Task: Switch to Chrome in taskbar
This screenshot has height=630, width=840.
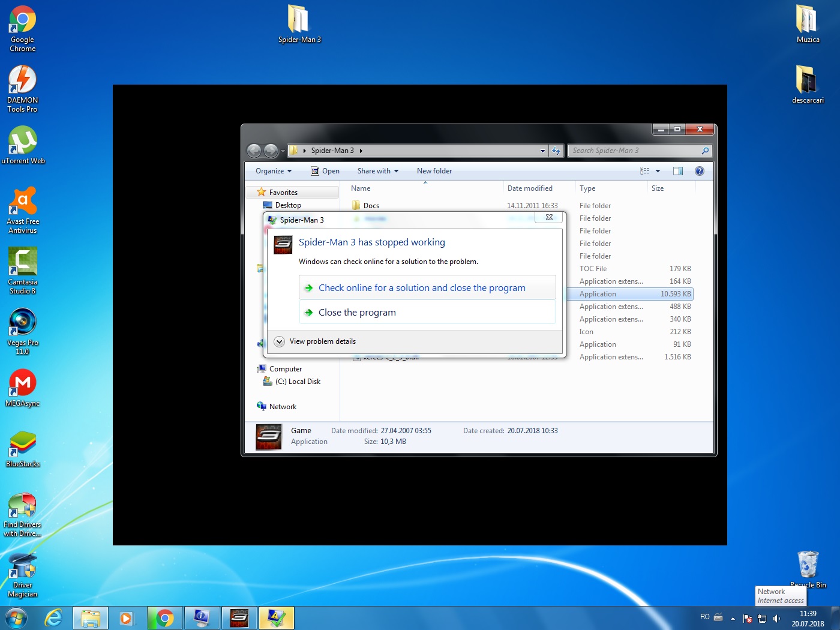Action: tap(165, 618)
